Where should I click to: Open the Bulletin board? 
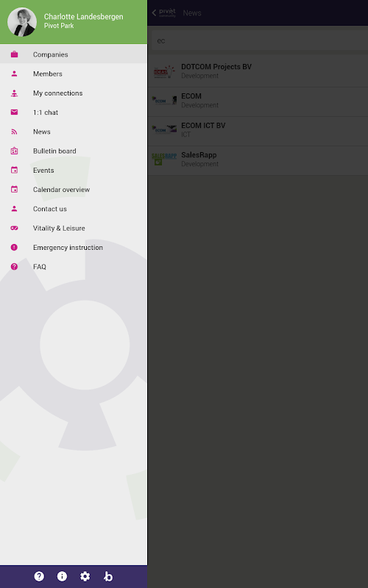pos(74,151)
